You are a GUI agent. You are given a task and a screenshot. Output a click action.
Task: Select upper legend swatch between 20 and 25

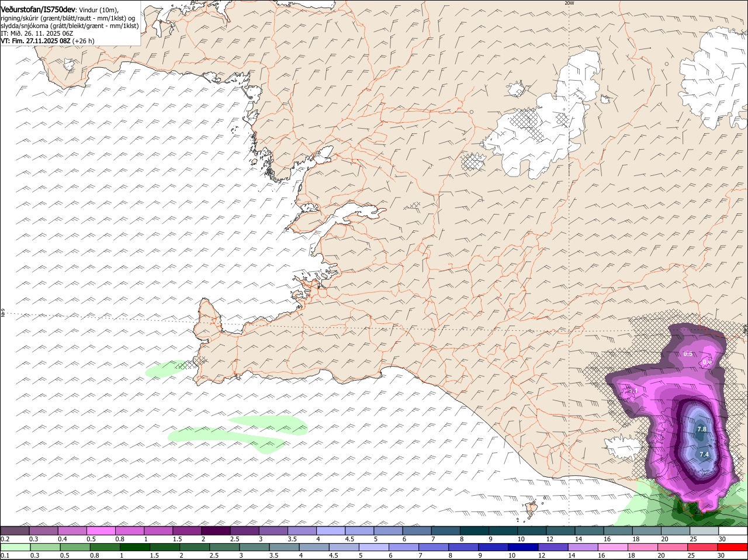point(676,531)
